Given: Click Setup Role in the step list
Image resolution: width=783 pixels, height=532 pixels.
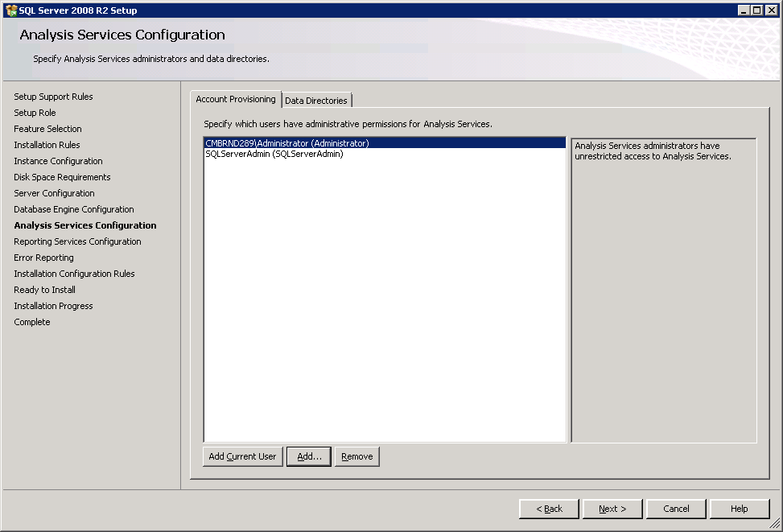Looking at the screenshot, I should coord(35,113).
